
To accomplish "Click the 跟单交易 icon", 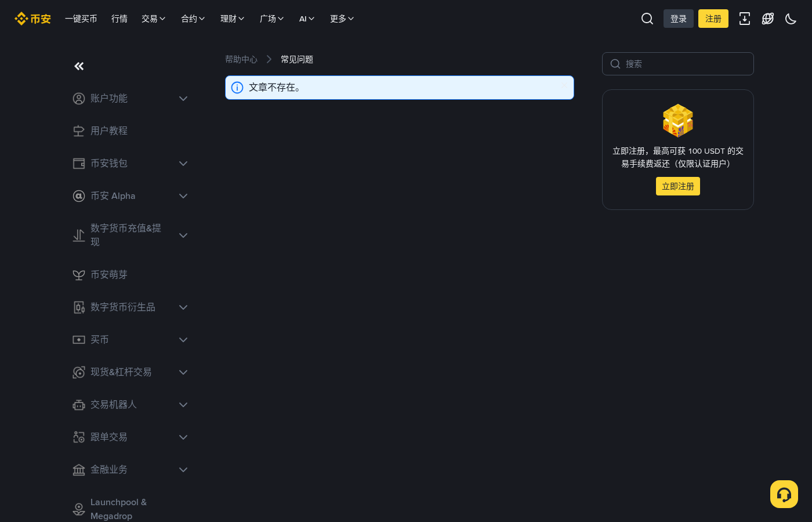I will click(79, 437).
